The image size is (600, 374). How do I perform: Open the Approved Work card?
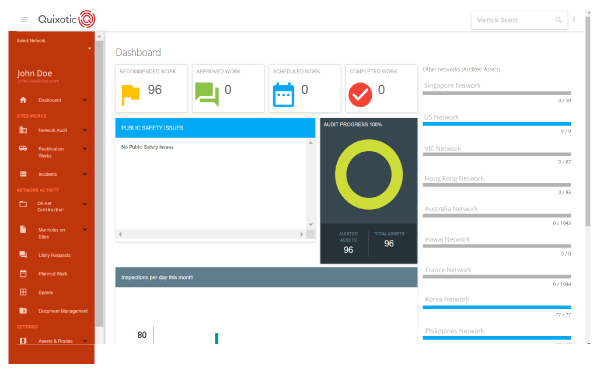click(228, 88)
